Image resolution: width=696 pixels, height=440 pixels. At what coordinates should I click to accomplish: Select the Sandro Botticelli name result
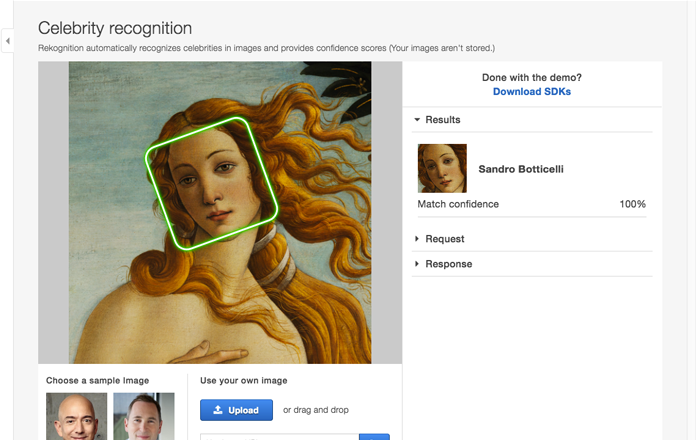coord(521,169)
